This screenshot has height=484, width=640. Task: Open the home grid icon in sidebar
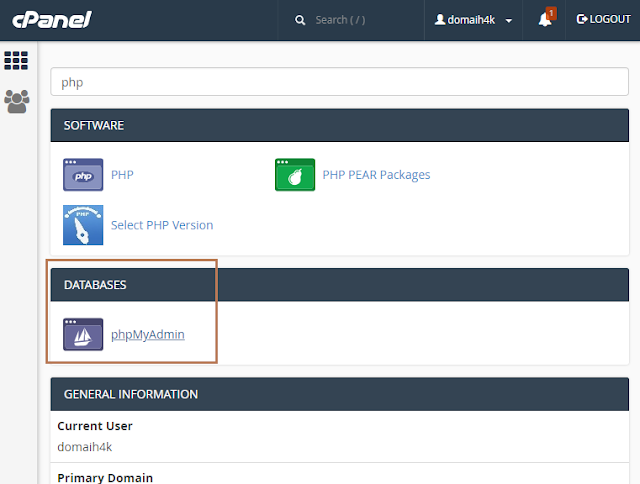(x=16, y=60)
